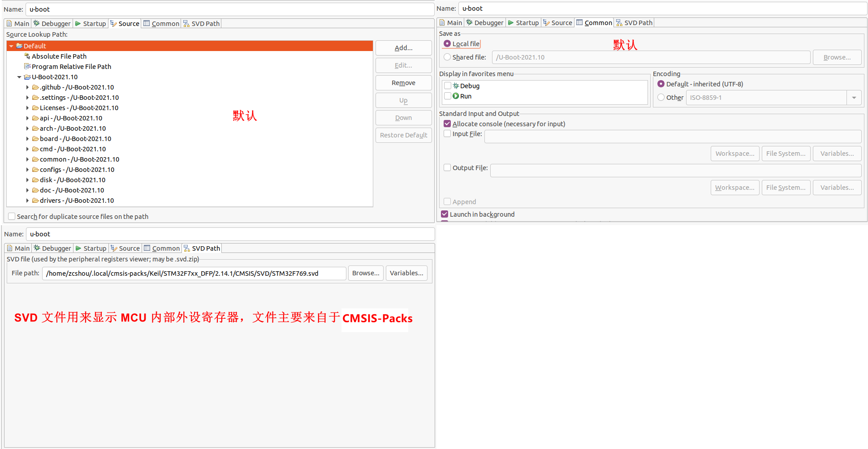The height and width of the screenshot is (449, 868).
Task: Expand the board folder node
Action: [x=27, y=139]
